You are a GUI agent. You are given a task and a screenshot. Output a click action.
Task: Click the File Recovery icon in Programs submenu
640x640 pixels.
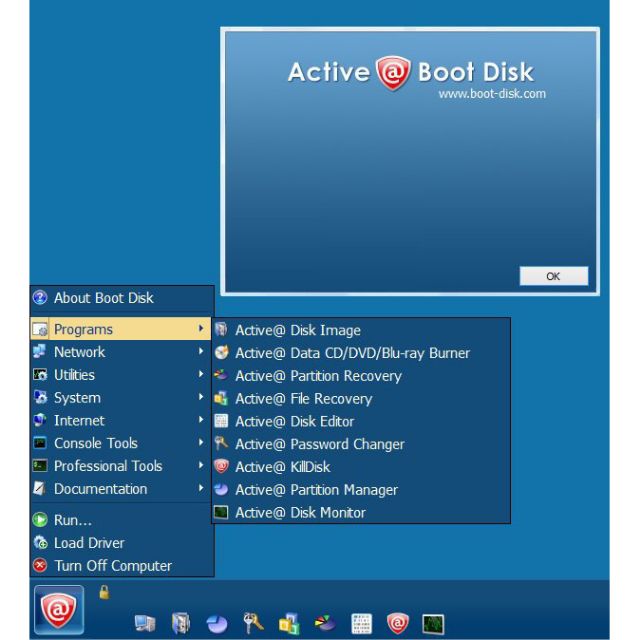click(x=221, y=398)
